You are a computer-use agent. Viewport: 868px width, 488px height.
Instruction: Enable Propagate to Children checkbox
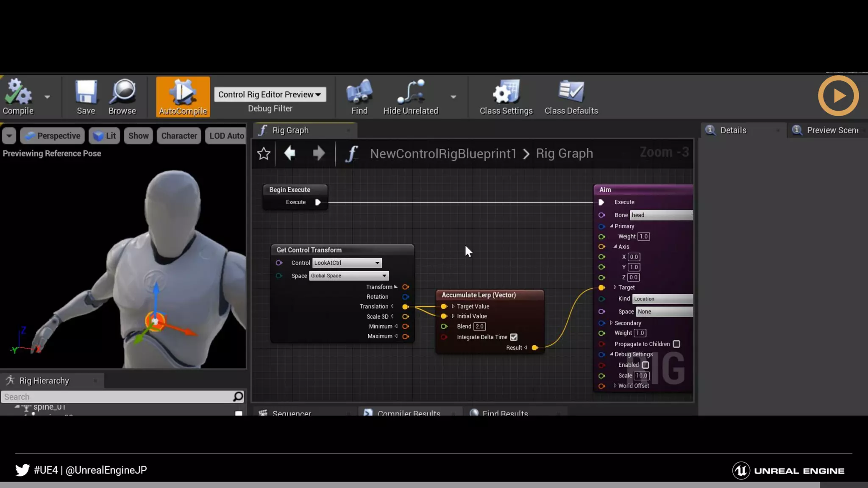coord(676,344)
